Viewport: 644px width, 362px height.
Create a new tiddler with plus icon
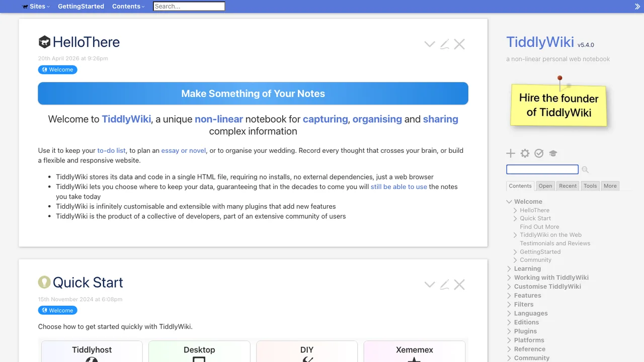pyautogui.click(x=511, y=153)
